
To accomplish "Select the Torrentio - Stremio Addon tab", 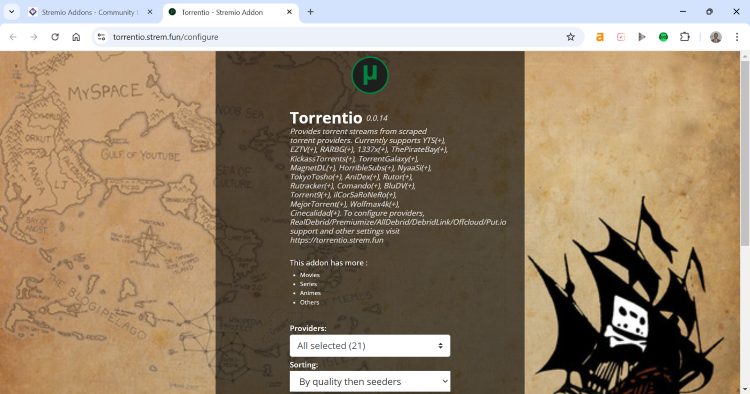I will (231, 12).
